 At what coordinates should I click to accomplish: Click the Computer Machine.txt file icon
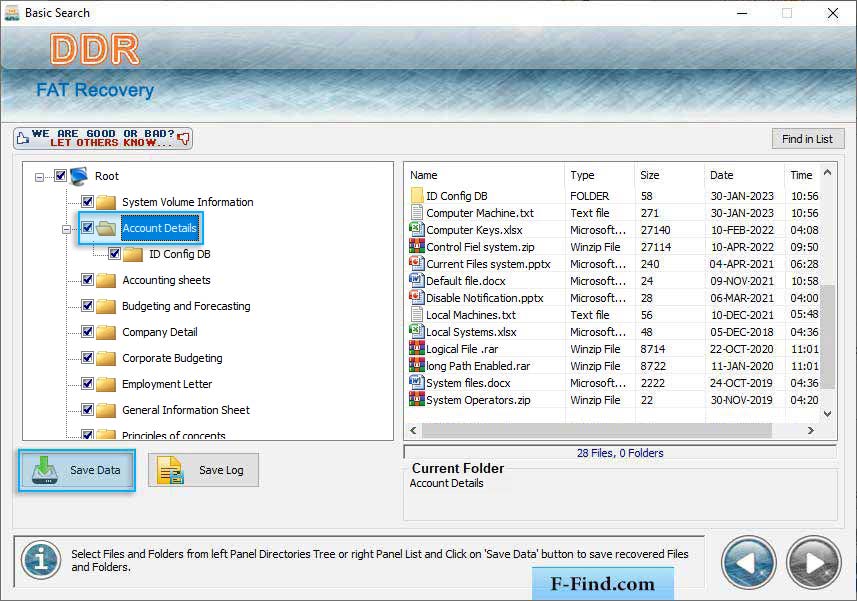point(416,213)
